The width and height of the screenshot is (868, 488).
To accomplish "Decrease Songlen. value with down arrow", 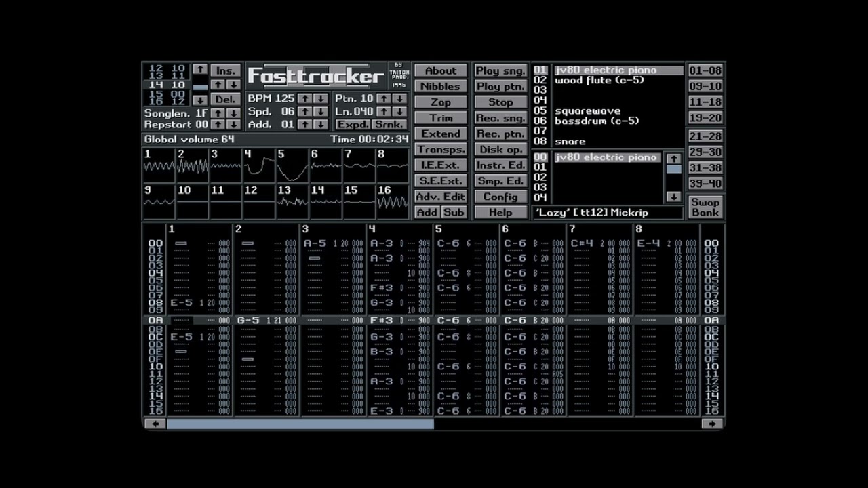I will point(233,113).
